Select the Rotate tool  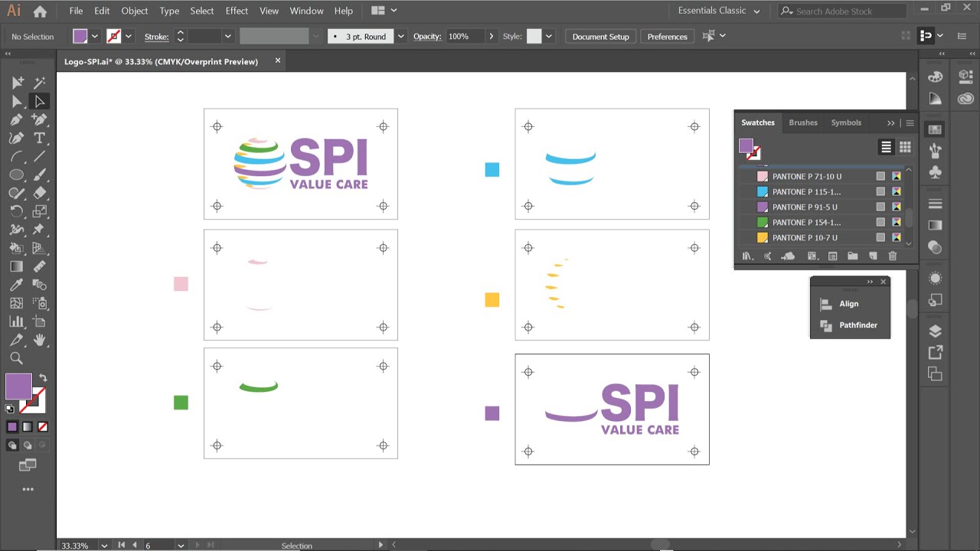16,211
